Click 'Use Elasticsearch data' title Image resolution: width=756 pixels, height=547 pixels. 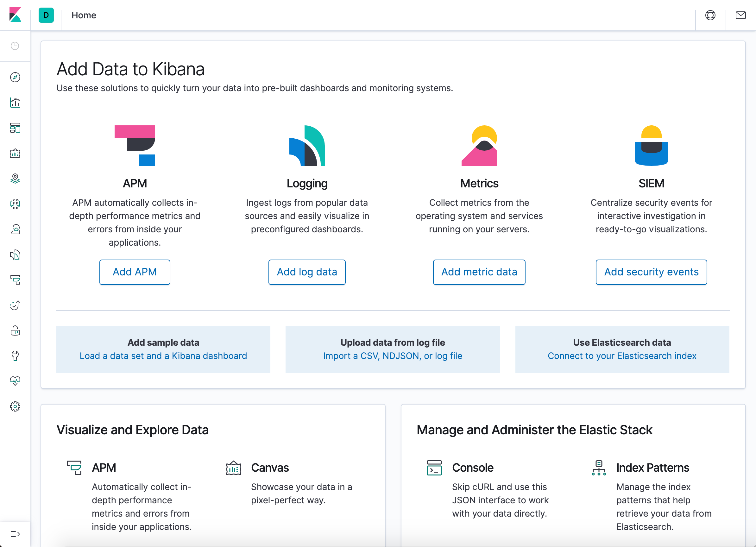[622, 342]
